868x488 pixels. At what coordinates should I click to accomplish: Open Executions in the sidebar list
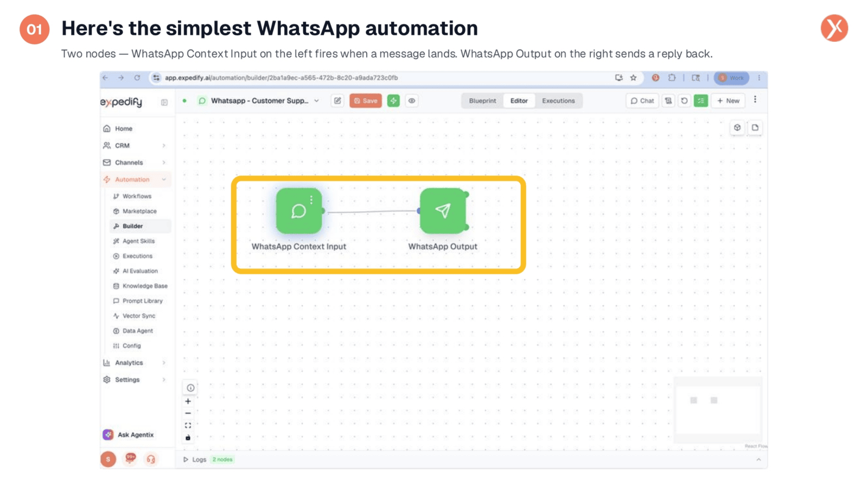click(x=137, y=256)
